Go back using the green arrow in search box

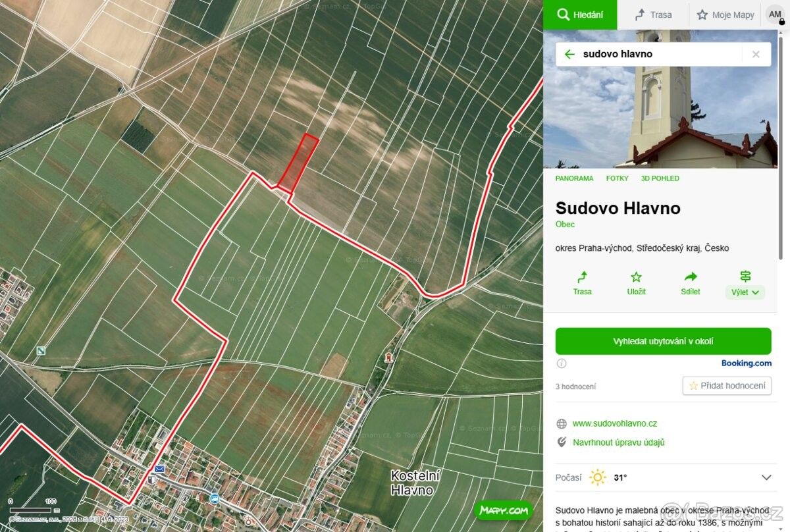(569, 54)
